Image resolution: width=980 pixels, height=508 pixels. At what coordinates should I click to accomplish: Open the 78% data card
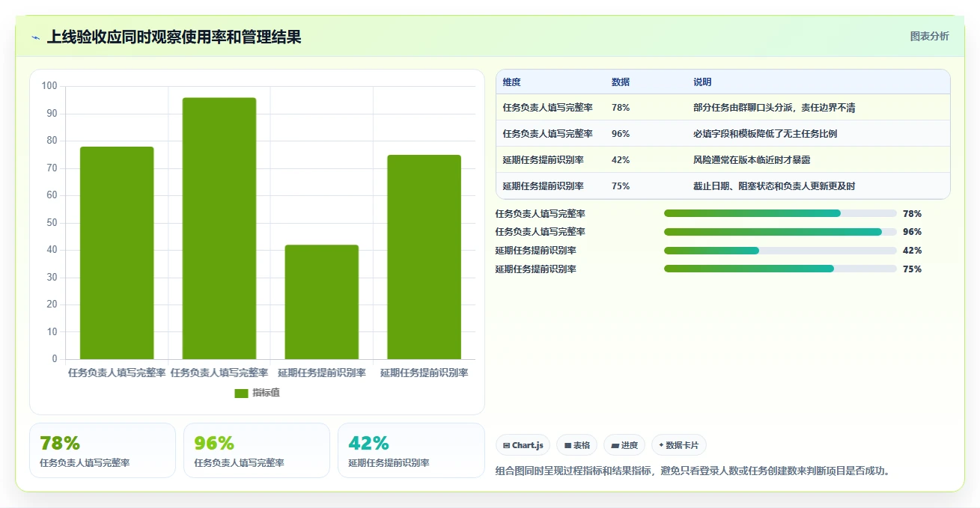point(103,450)
